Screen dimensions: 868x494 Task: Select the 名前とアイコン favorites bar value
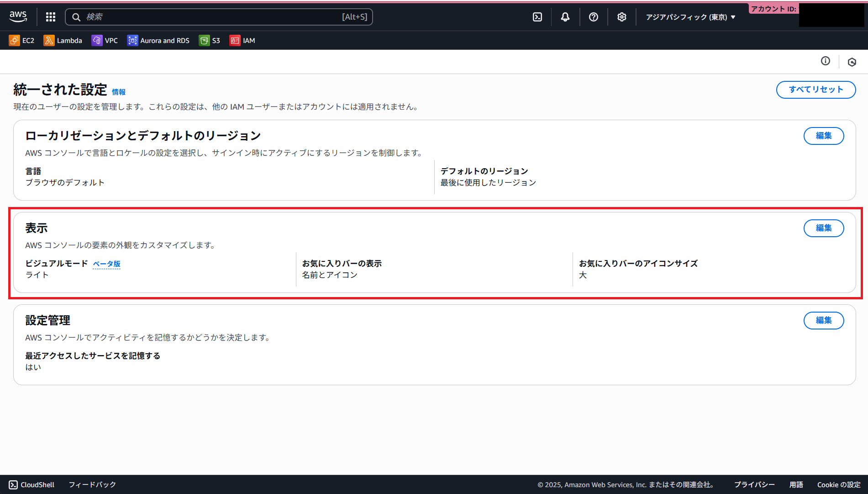point(330,275)
